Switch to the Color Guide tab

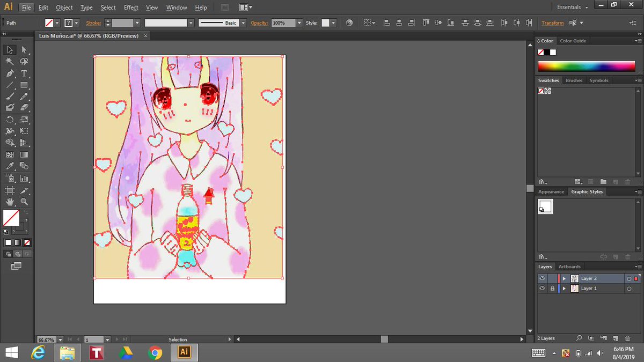click(573, 41)
